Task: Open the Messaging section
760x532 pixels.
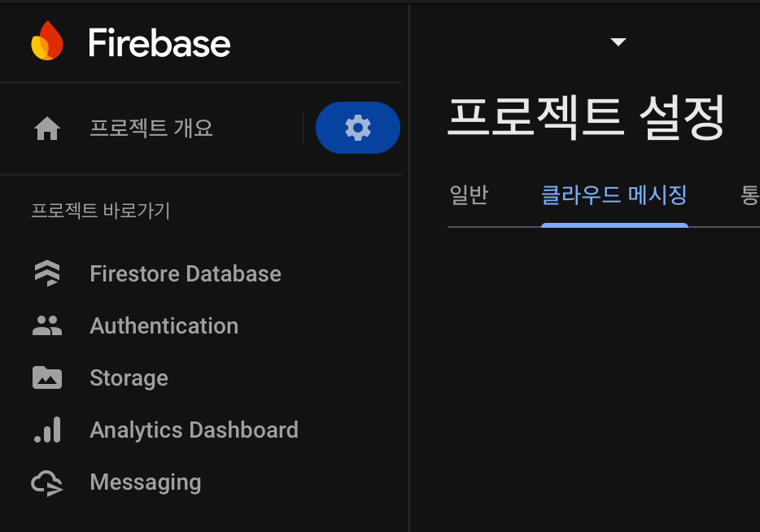Action: tap(146, 482)
